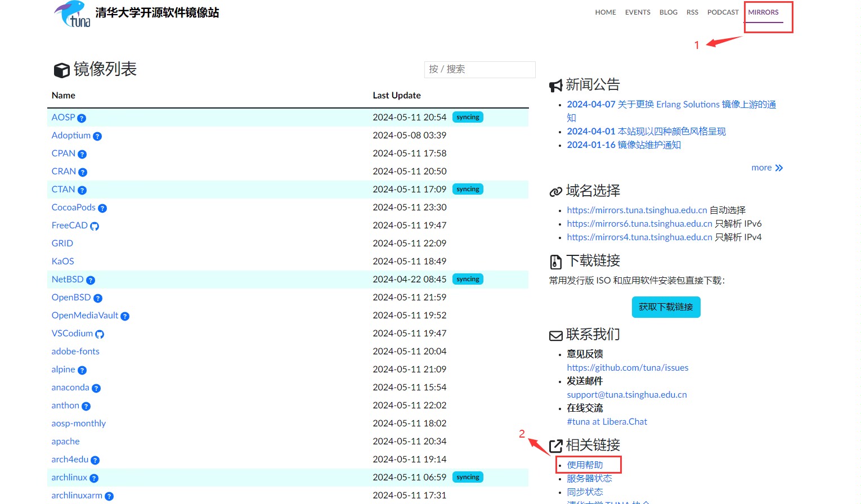Open the 使用帮助 link
Screen dimensions: 861x504
(x=585, y=465)
